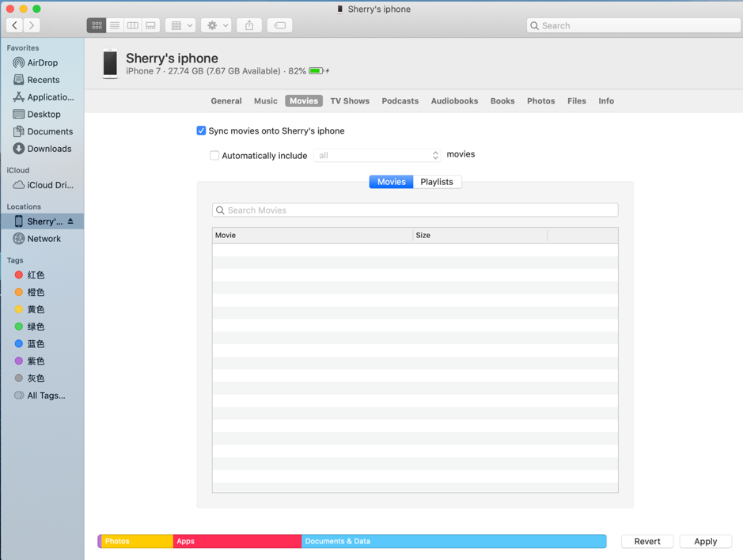This screenshot has height=560, width=743.
Task: Go back with the left arrow
Action: coord(15,25)
